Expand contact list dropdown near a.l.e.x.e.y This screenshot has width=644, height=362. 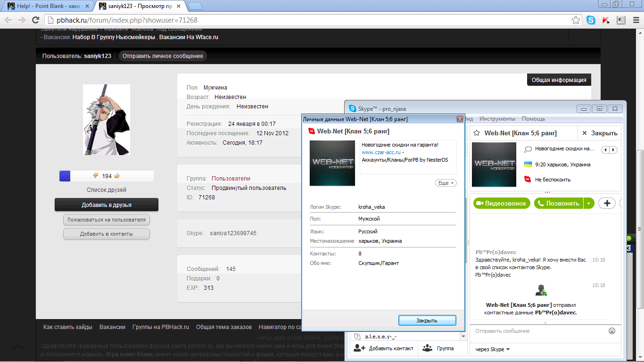[463, 337]
